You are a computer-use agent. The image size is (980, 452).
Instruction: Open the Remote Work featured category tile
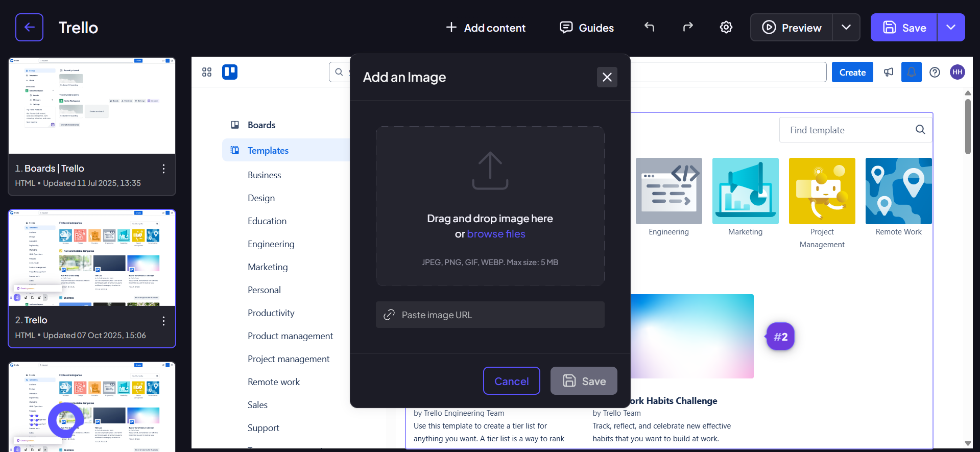pos(898,191)
